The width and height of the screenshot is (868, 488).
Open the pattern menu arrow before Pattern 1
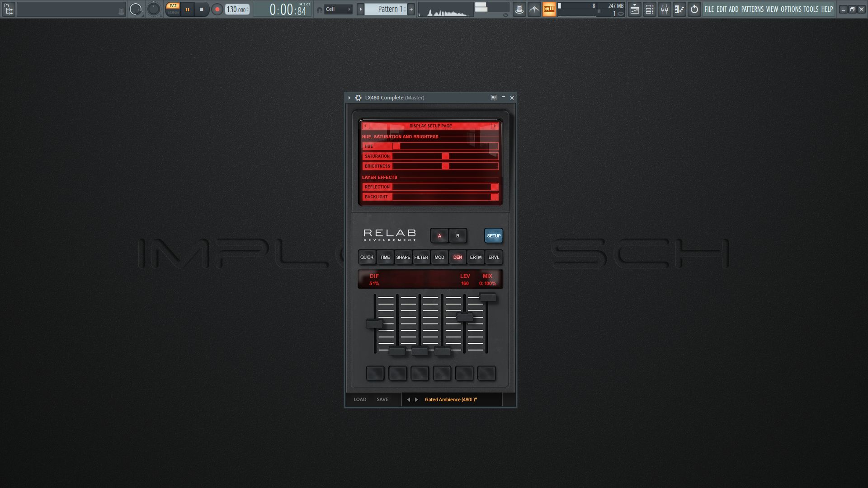pos(360,9)
